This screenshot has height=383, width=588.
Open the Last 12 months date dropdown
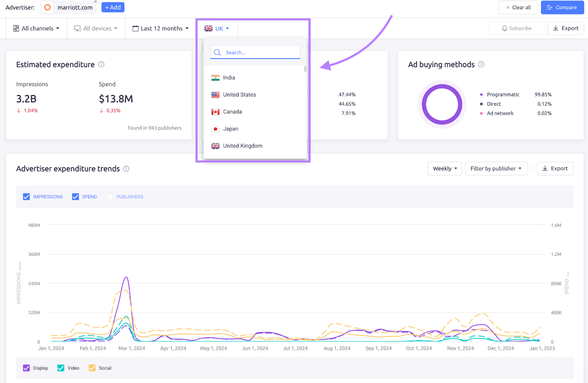click(161, 28)
